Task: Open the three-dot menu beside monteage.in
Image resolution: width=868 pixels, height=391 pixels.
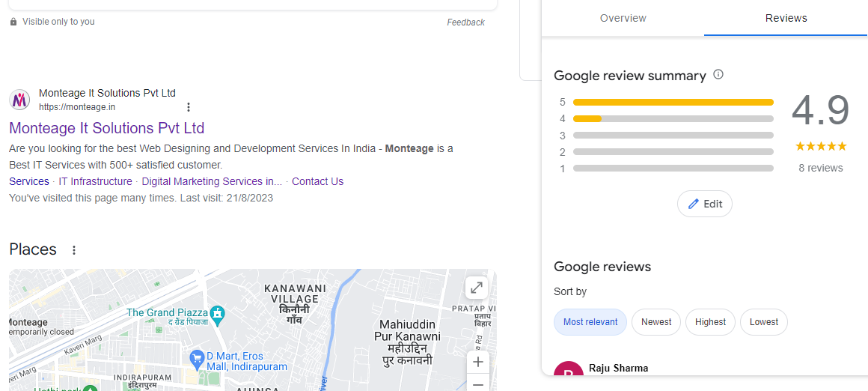Action: point(189,107)
